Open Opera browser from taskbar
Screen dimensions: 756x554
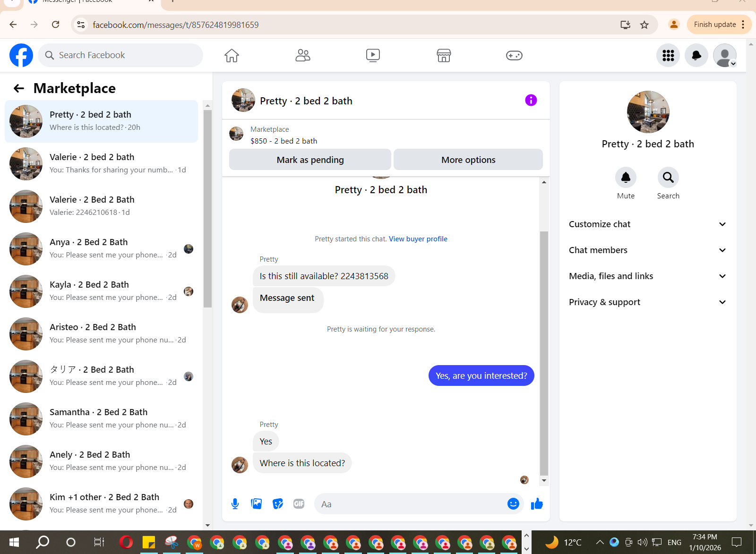(126, 542)
